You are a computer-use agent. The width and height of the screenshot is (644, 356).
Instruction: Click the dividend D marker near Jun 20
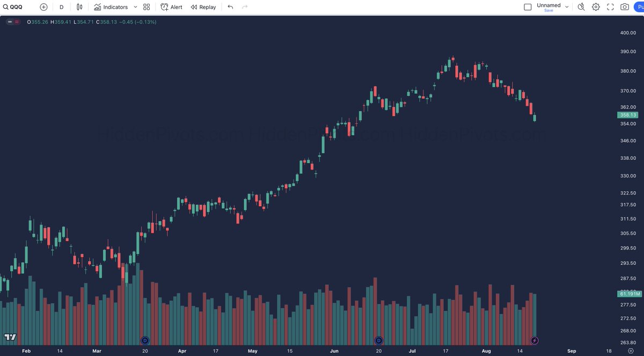(378, 340)
